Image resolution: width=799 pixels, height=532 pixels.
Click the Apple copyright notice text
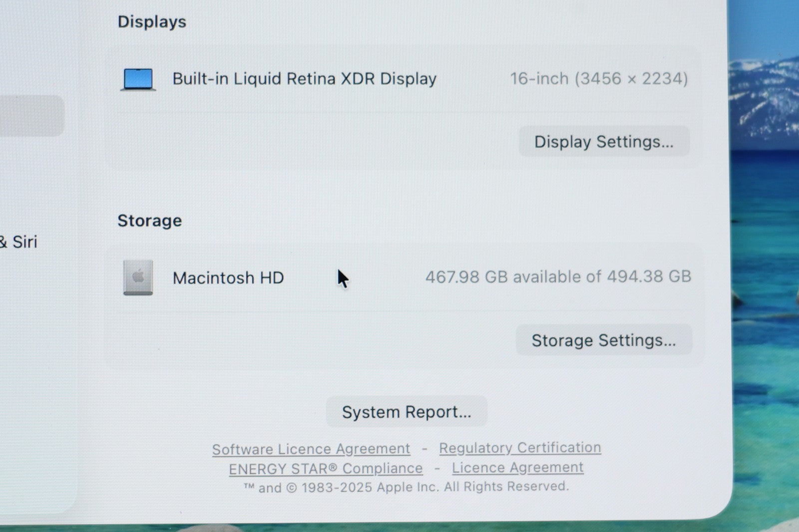coord(406,487)
